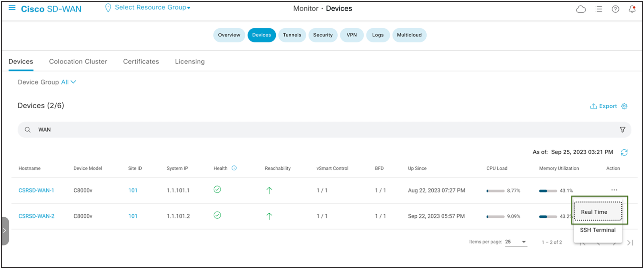This screenshot has height=269, width=644.
Task: Select Sep 22, 2023 05:57 PM cell
Action: point(436,216)
